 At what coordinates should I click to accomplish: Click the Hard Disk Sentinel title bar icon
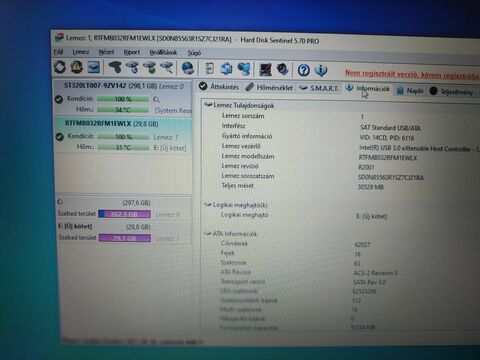[59, 37]
